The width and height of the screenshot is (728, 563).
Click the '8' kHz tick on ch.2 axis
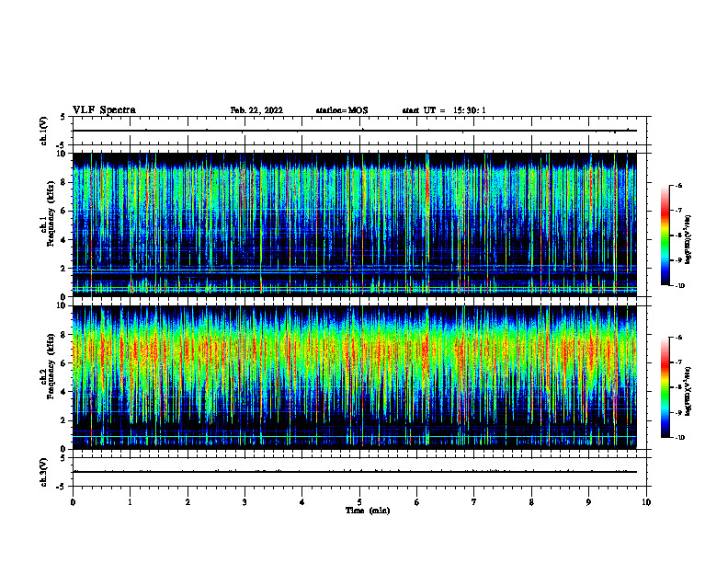(64, 335)
